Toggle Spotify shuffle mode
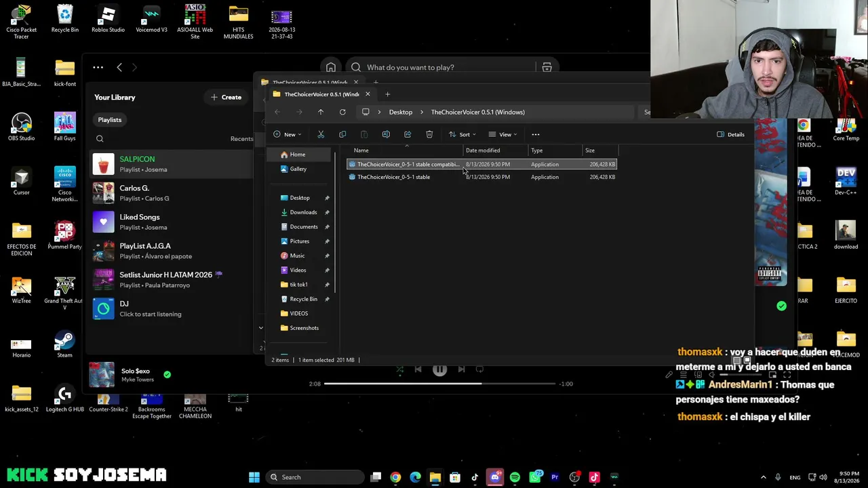868x488 pixels. [399, 369]
